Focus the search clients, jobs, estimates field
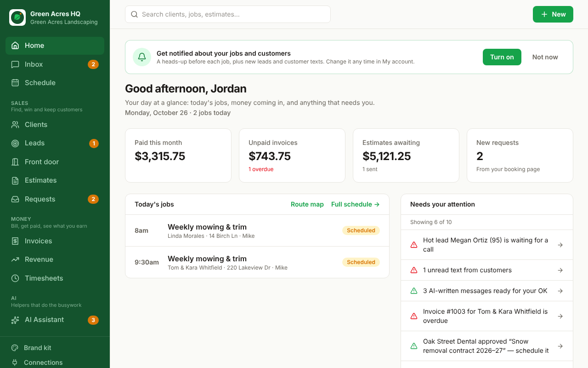This screenshot has width=588, height=368. point(228,14)
